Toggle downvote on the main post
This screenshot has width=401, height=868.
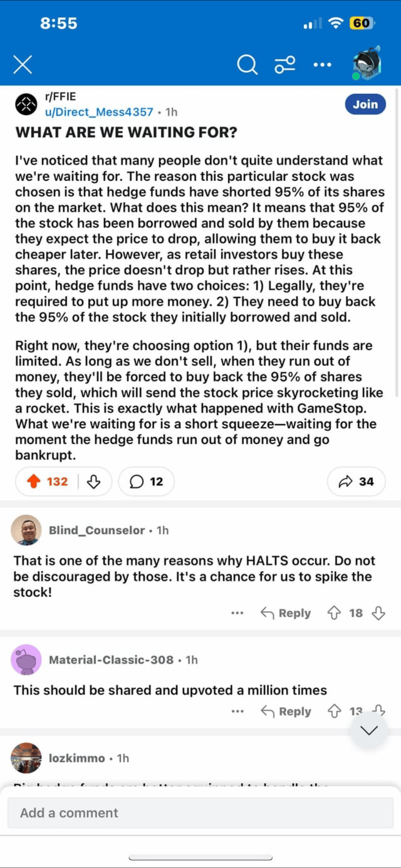coord(93,481)
